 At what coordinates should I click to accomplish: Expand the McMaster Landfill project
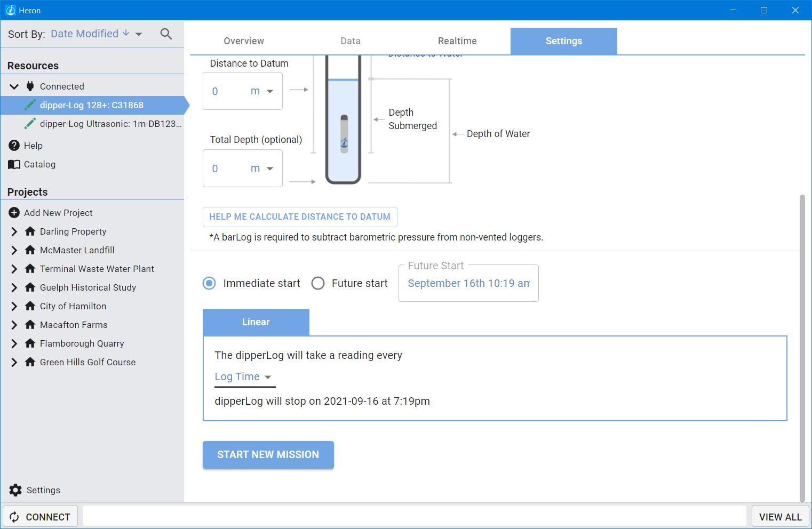pos(14,250)
